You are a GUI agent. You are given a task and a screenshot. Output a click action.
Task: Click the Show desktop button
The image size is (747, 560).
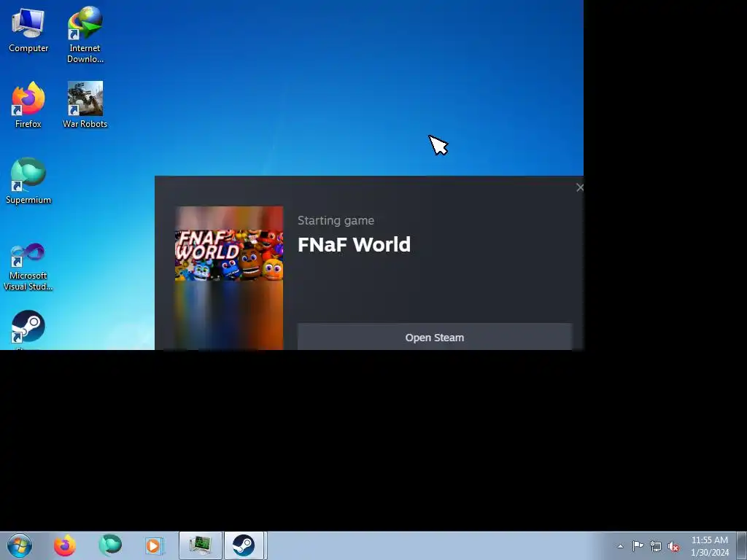pos(742,545)
